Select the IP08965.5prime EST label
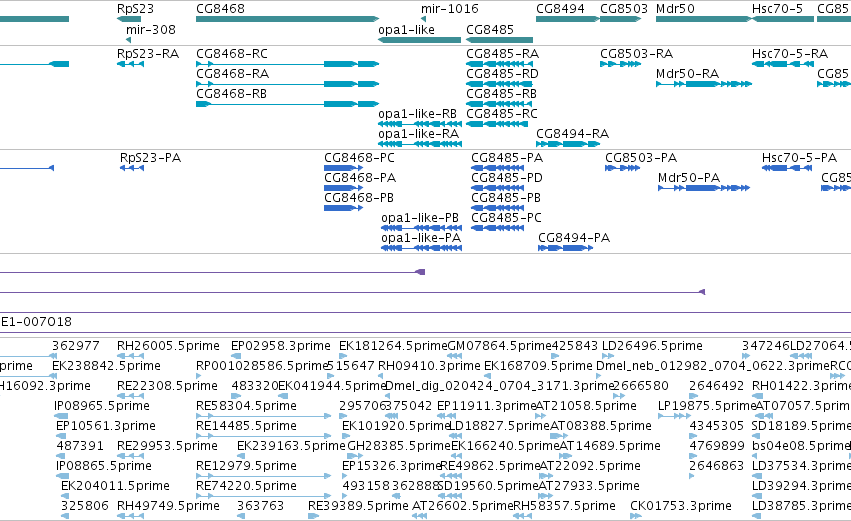The height and width of the screenshot is (521, 851). (x=101, y=406)
